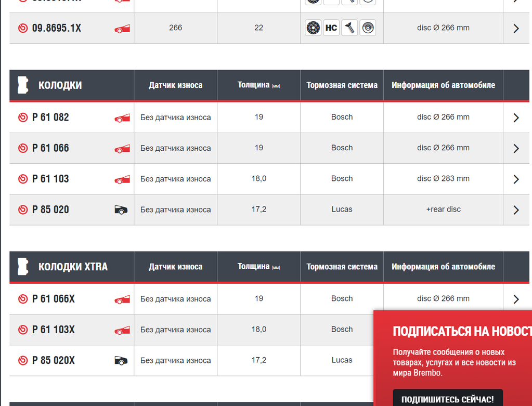Click rear axle car icon for P 85 020X

coord(121,361)
